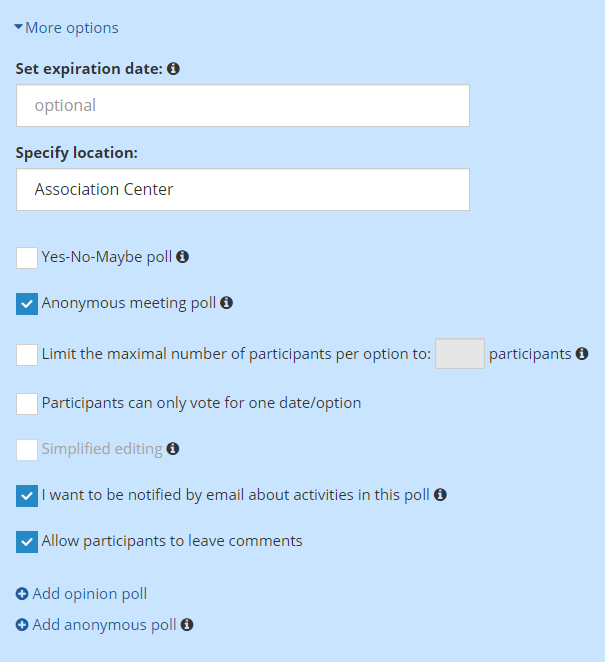Click info icon for email notification option
Image resolution: width=605 pixels, height=662 pixels.
pos(440,494)
